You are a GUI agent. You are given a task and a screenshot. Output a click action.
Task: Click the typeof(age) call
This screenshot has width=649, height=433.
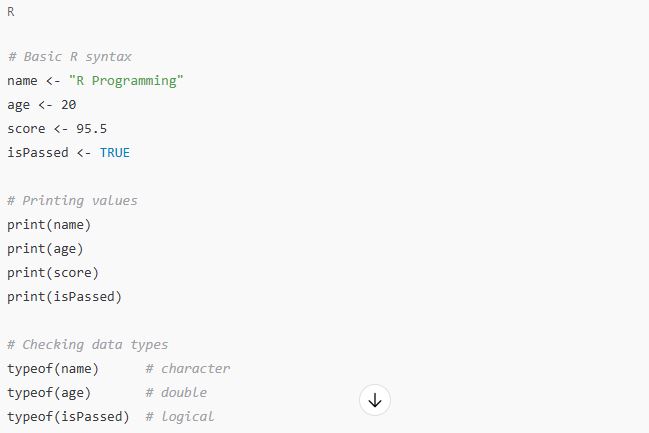49,393
